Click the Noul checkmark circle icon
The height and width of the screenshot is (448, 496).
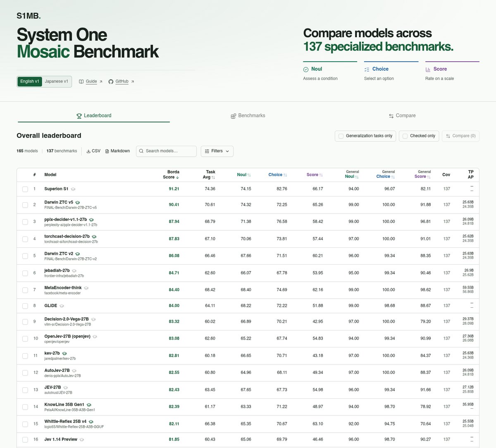point(306,69)
